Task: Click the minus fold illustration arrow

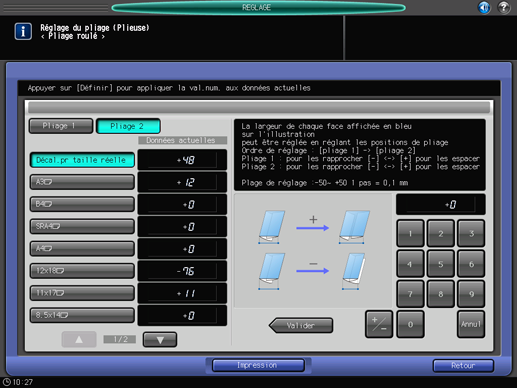Action: coord(313,271)
